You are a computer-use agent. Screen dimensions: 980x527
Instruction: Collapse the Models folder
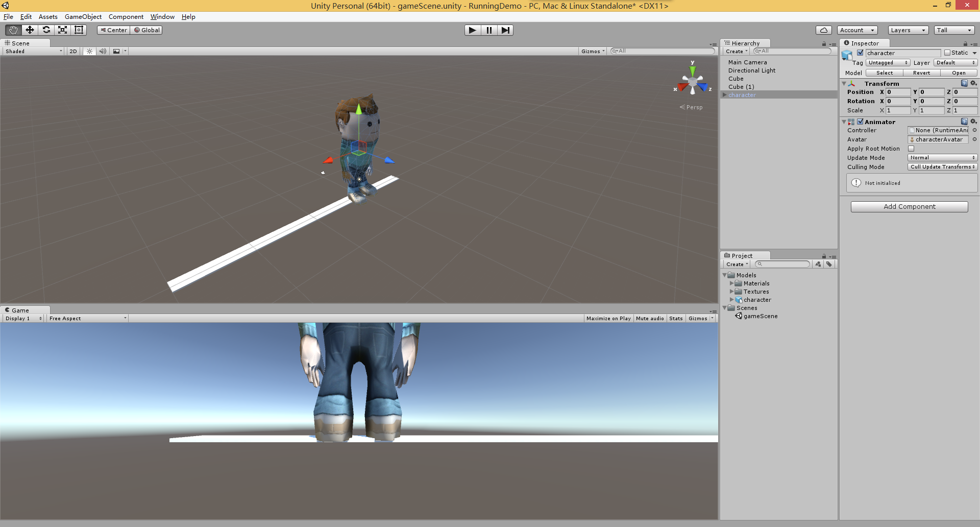(x=725, y=275)
